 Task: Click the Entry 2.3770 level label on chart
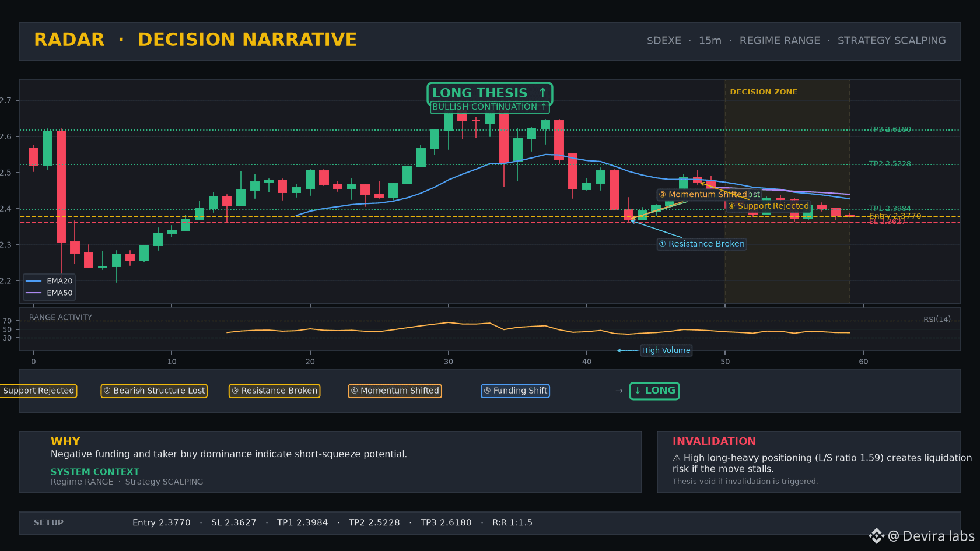(895, 216)
